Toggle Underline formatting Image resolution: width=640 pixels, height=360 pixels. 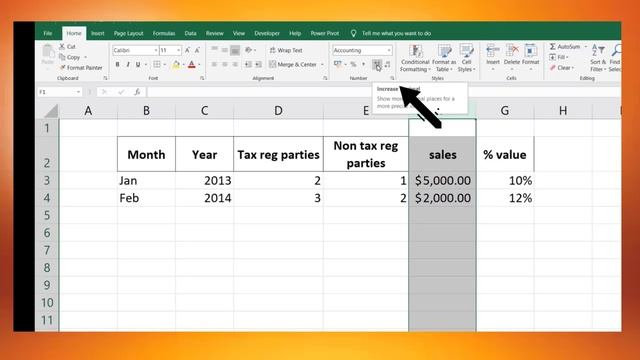tap(138, 64)
